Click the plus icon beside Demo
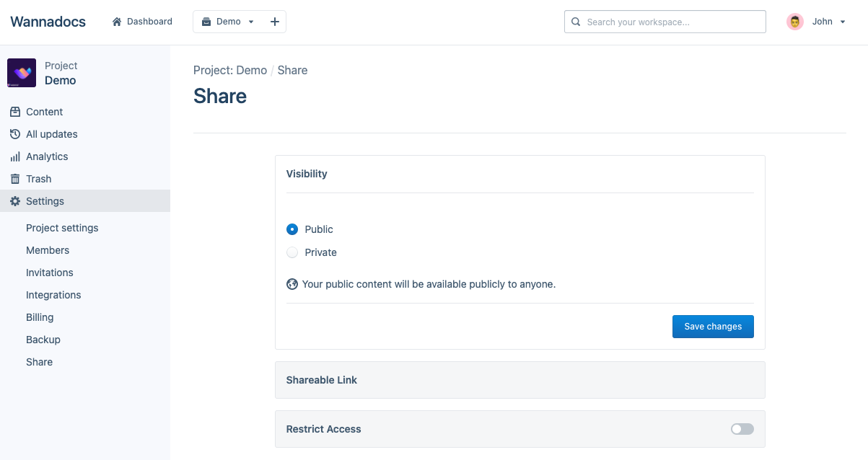Image resolution: width=868 pixels, height=460 pixels. click(x=275, y=22)
